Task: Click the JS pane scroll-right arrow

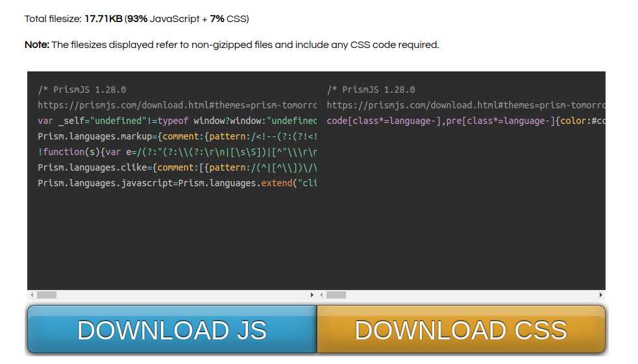Action: (x=312, y=295)
